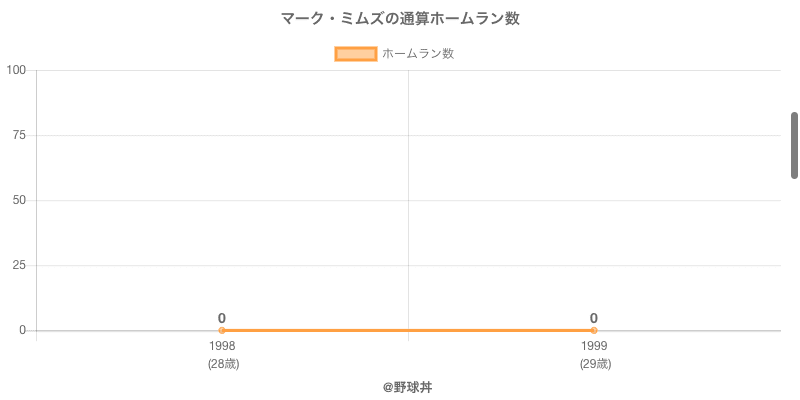Select the 1999 x-axis label
This screenshot has width=800, height=400.
pyautogui.click(x=594, y=346)
